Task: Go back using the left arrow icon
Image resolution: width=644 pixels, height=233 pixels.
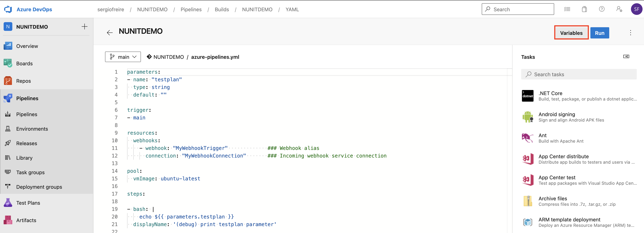Action: pos(110,32)
